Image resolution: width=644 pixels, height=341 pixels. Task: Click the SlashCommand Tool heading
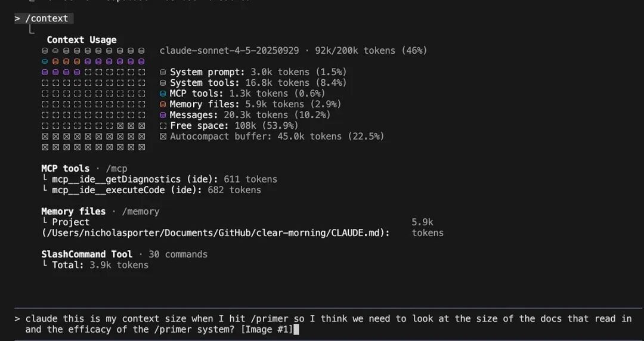click(86, 255)
